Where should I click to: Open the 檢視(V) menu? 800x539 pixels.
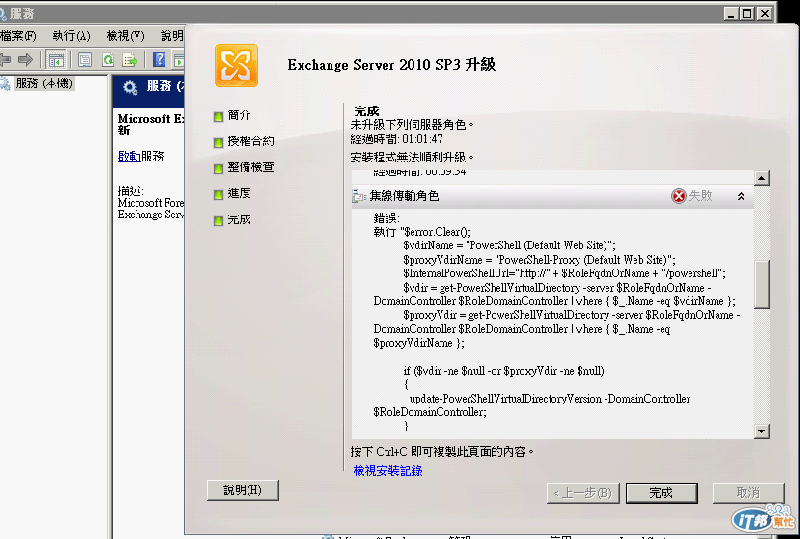126,36
